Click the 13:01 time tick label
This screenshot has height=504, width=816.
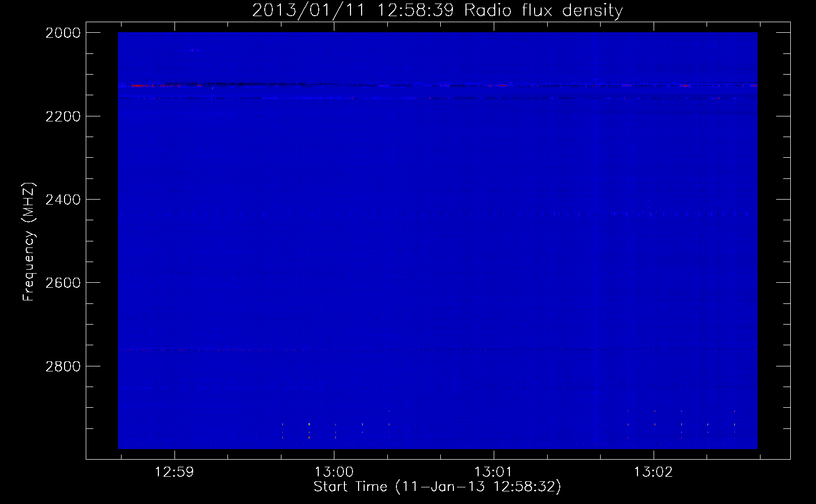point(493,472)
